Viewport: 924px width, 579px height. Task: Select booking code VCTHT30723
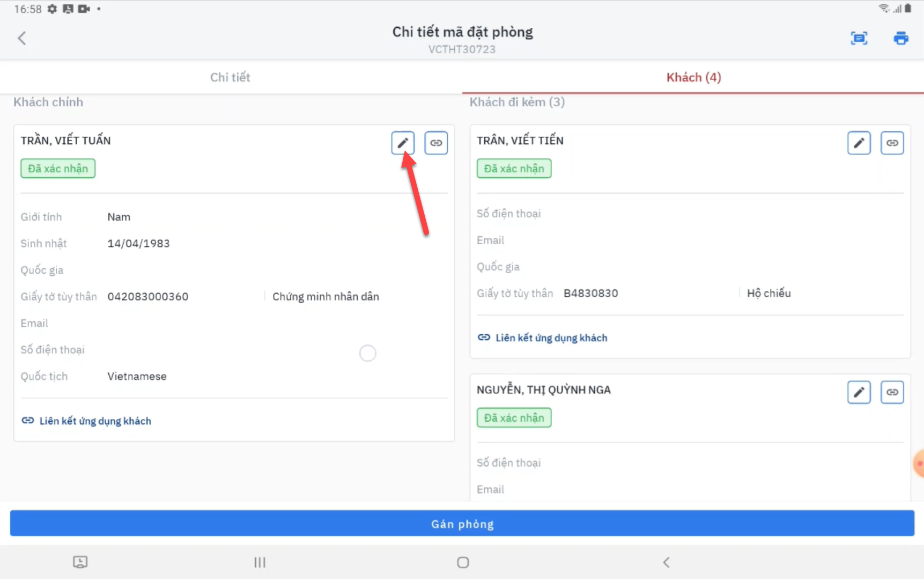tap(462, 49)
